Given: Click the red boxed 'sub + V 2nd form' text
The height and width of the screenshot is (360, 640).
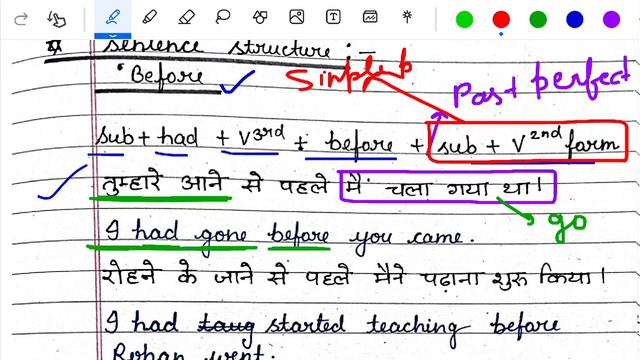Looking at the screenshot, I should [527, 142].
